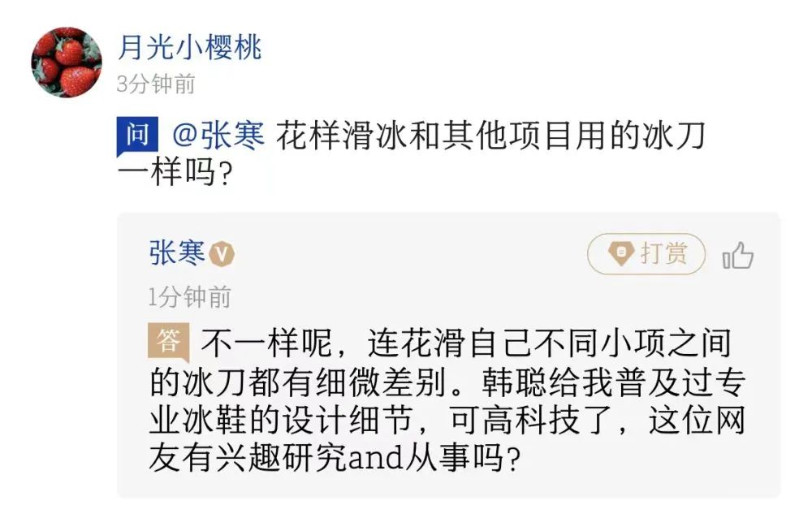Click 一样吗? on the question's second line

pos(170,173)
